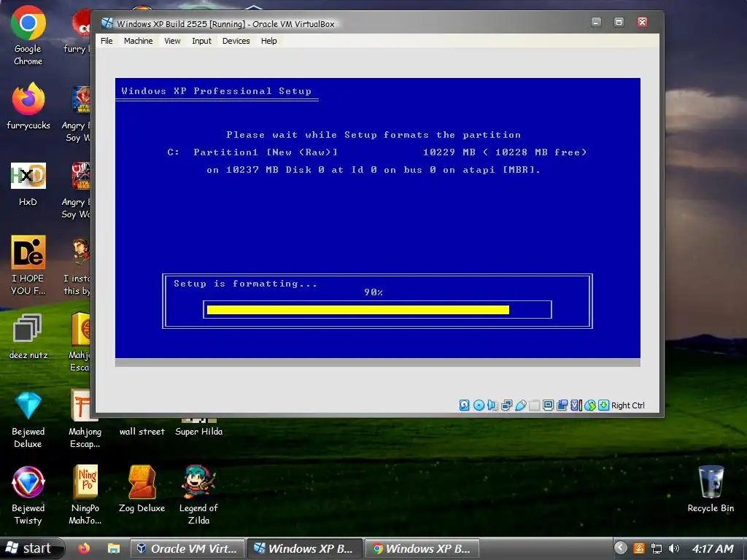Screen dimensions: 747x560
Task: Switch to the VirtualBox Windows XP B... taskbar button
Action: tap(305, 548)
